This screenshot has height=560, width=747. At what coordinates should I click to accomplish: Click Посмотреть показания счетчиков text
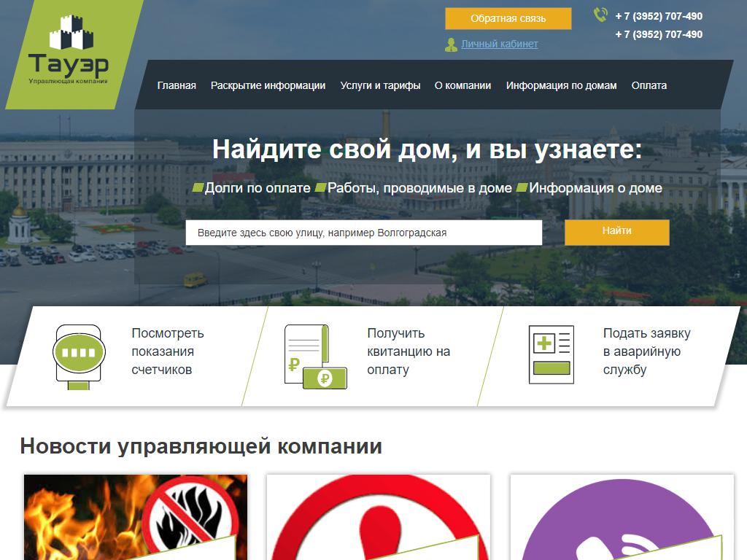[167, 351]
